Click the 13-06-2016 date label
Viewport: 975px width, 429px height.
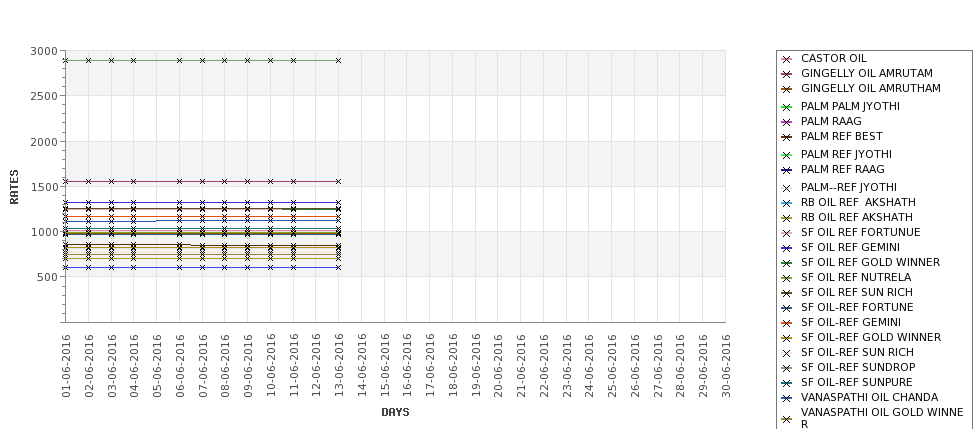[339, 366]
